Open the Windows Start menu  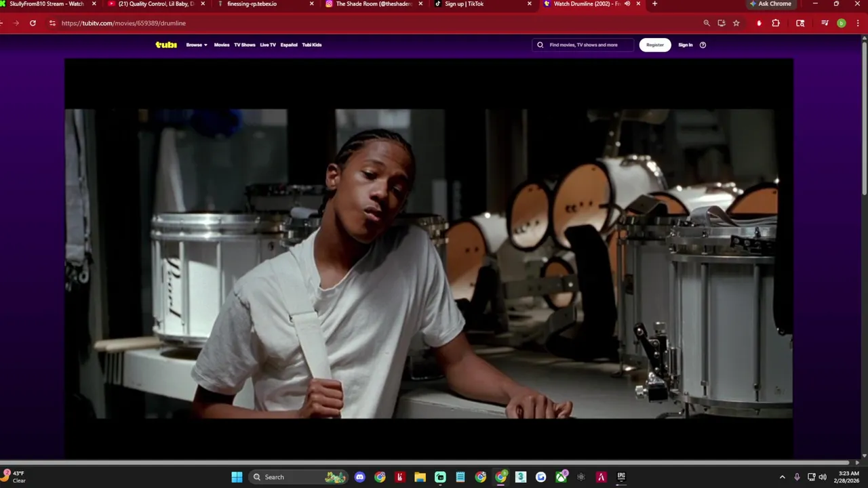pos(237,477)
